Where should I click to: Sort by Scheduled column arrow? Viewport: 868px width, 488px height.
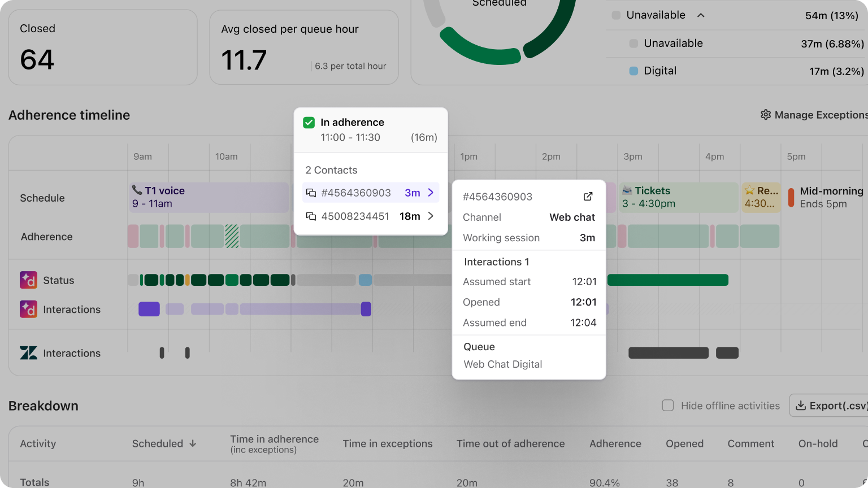click(x=193, y=443)
